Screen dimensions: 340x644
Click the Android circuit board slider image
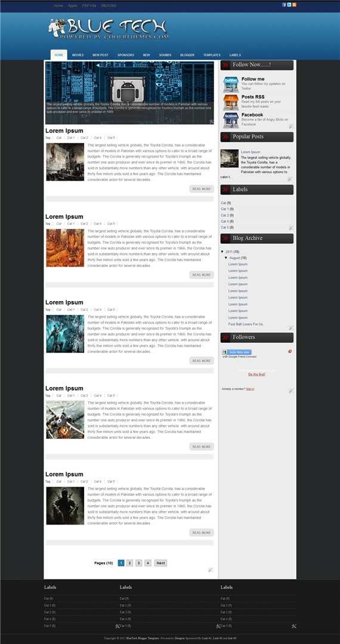pyautogui.click(x=129, y=93)
